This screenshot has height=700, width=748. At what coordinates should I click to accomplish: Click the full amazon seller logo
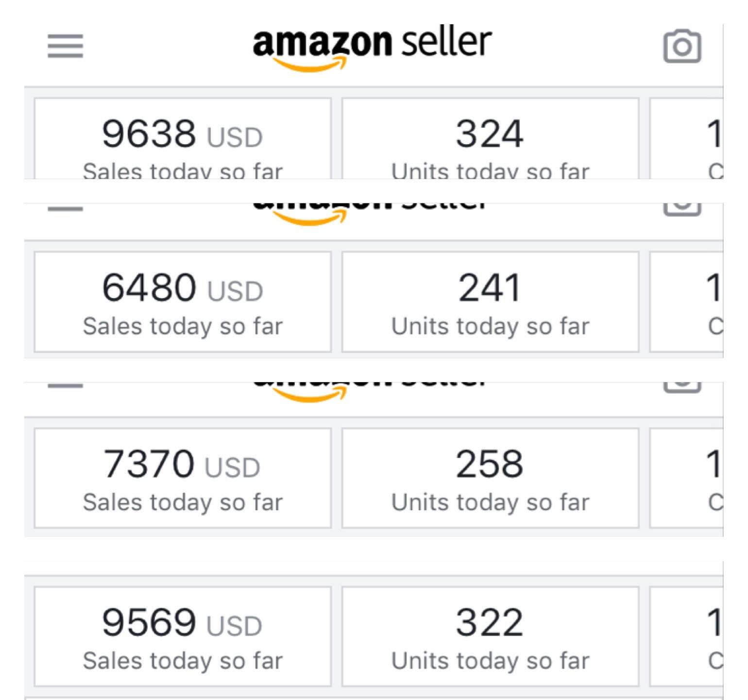(372, 47)
